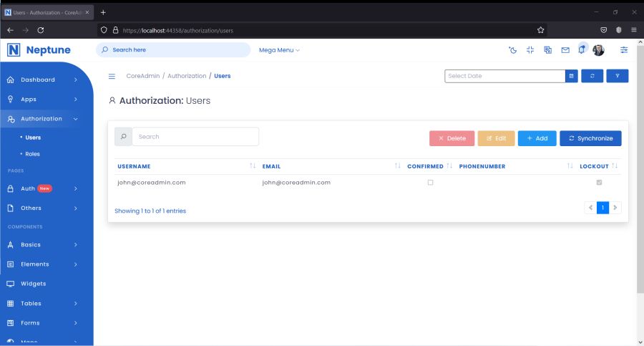Click the Add user button
644x346 pixels.
[x=537, y=138]
